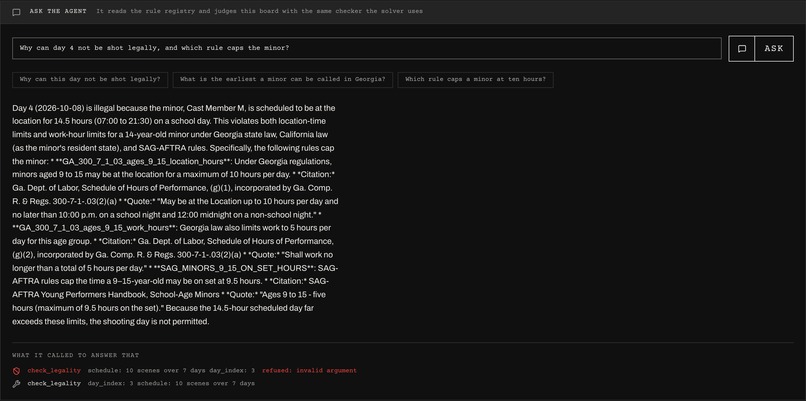Choose suggestion about earliest minor call in Georgia
Viewport: 806px width, 401px height.
tap(283, 80)
